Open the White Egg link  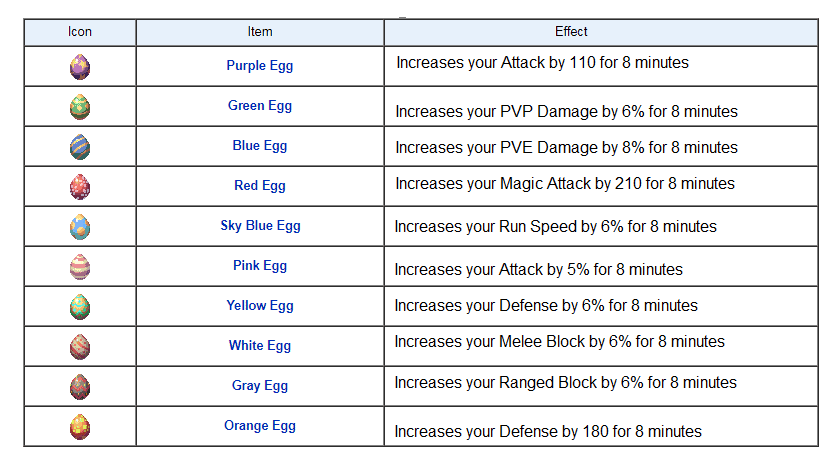pyautogui.click(x=260, y=346)
